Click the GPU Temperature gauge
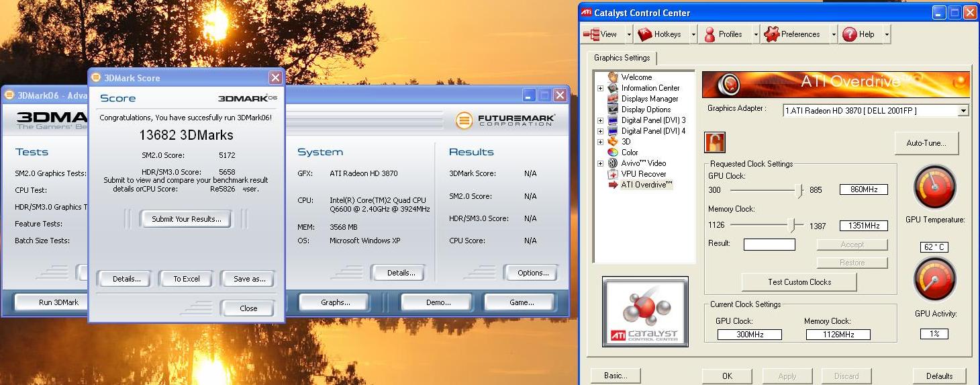This screenshot has height=385, width=980. click(934, 188)
